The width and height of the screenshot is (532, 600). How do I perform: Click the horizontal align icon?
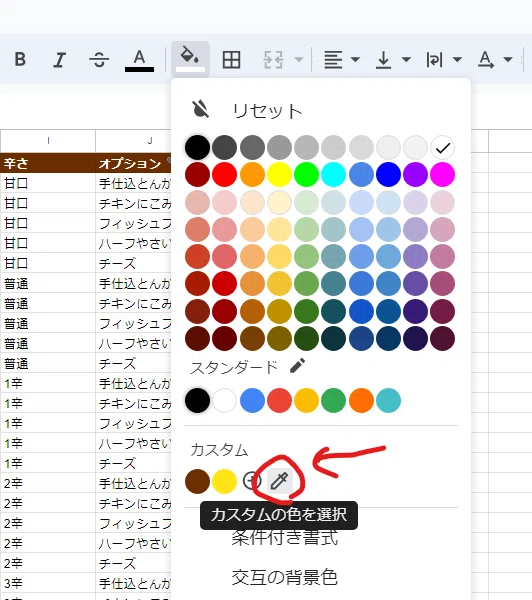333,60
